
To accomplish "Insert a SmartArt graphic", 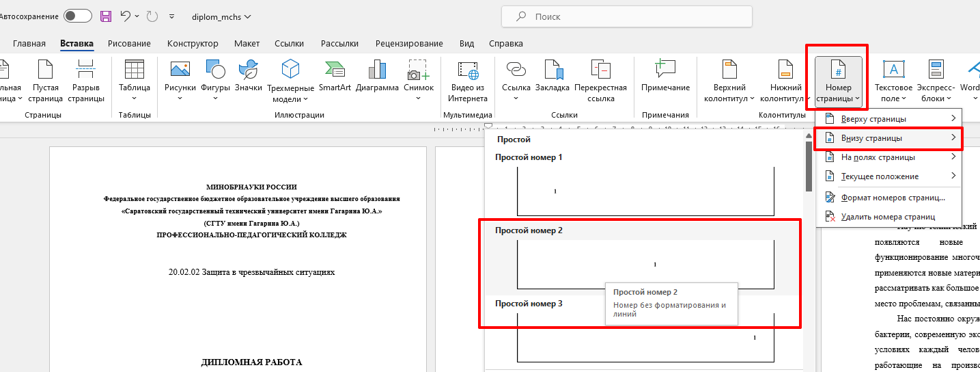I will coord(335,77).
